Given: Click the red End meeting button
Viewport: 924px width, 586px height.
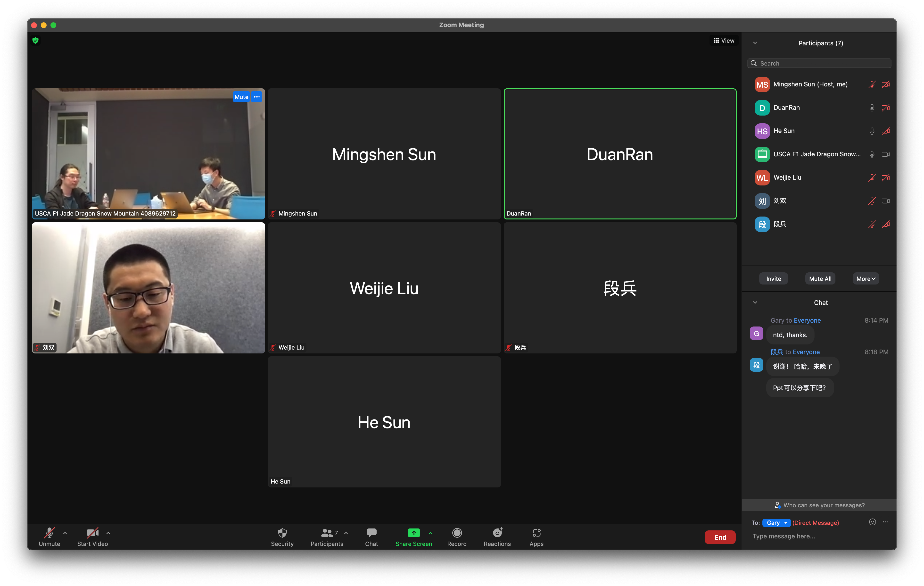Looking at the screenshot, I should pos(720,537).
